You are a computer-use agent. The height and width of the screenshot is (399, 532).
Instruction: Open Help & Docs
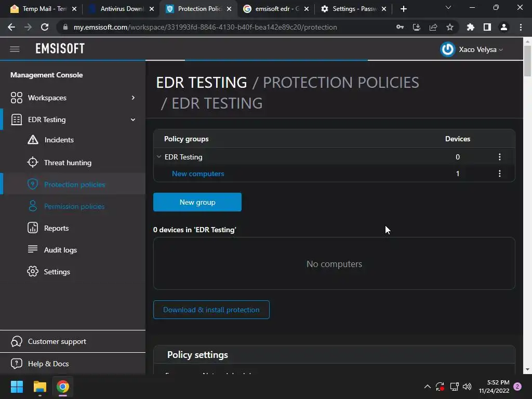click(x=48, y=364)
